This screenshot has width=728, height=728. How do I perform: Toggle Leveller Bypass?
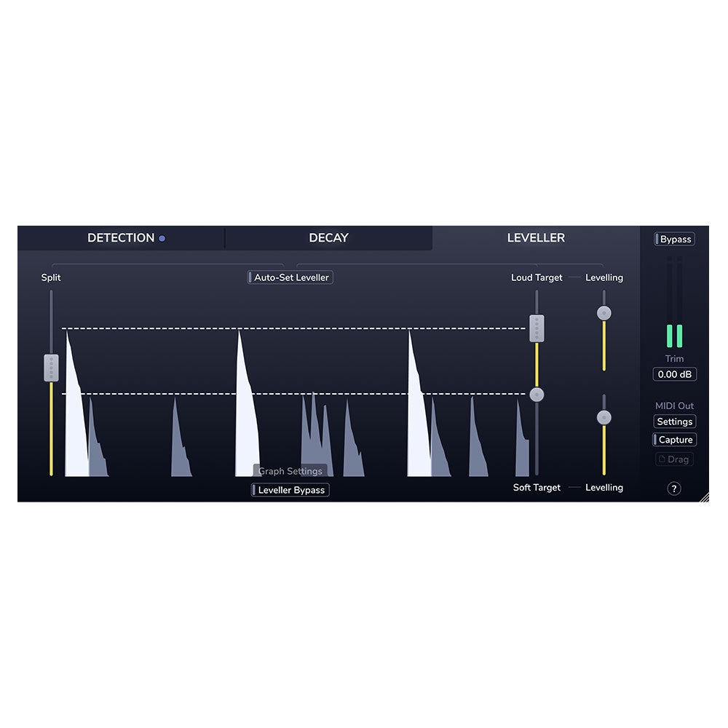(x=291, y=490)
